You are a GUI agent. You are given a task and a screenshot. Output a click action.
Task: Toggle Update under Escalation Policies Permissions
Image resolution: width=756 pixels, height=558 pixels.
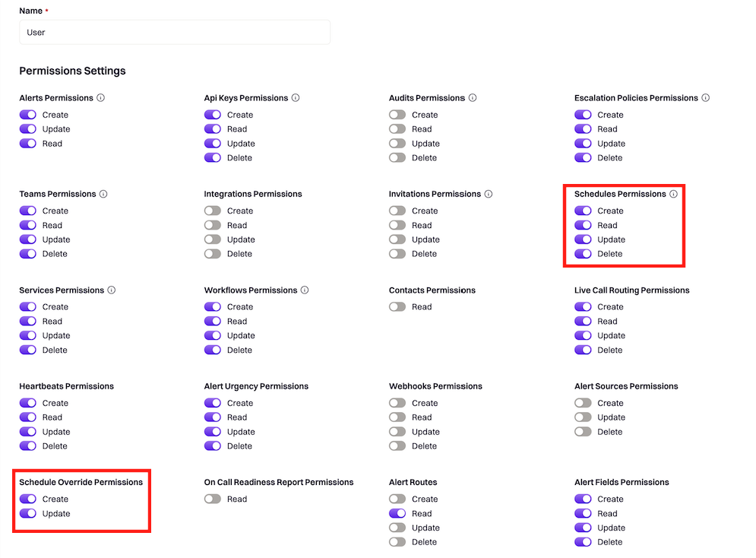pos(583,144)
